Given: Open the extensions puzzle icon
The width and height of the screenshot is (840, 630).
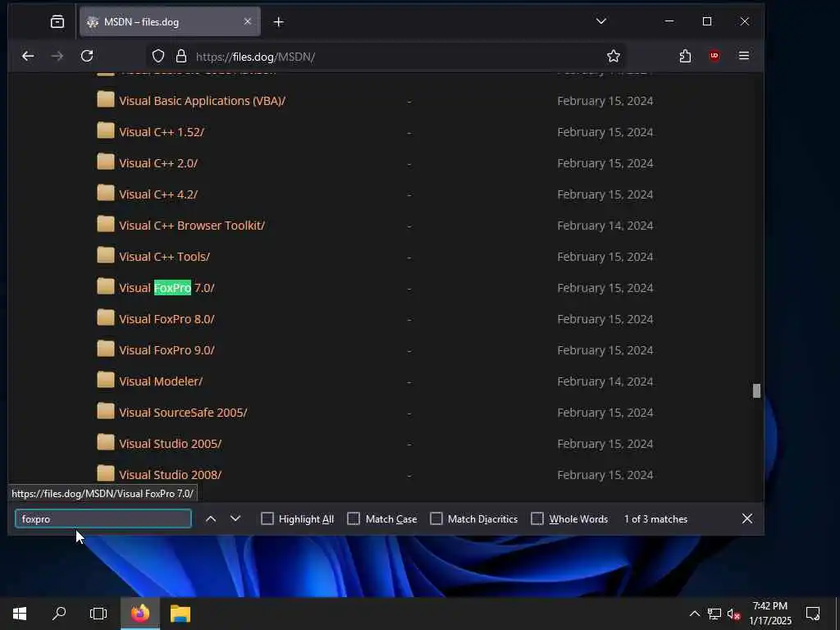Looking at the screenshot, I should 685,56.
